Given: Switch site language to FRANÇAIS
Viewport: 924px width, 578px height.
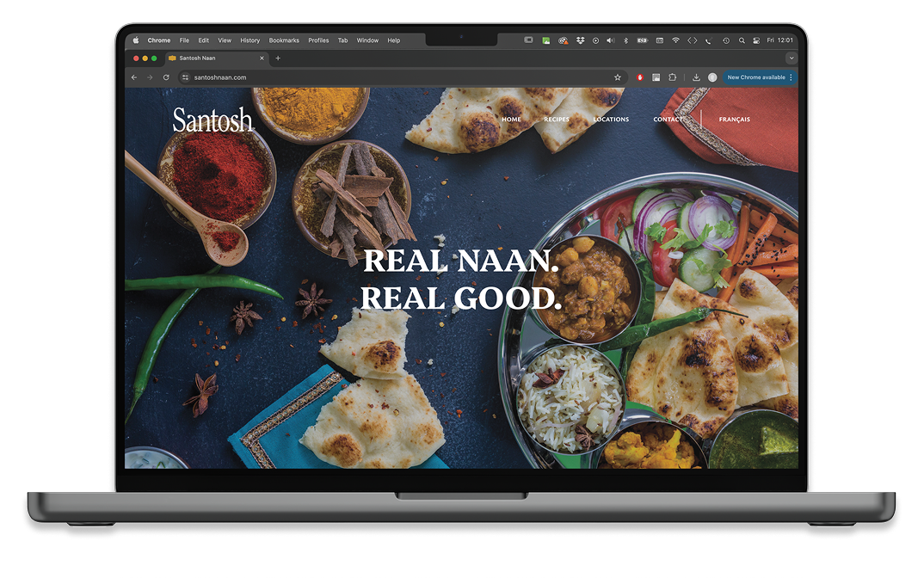Looking at the screenshot, I should (x=734, y=119).
